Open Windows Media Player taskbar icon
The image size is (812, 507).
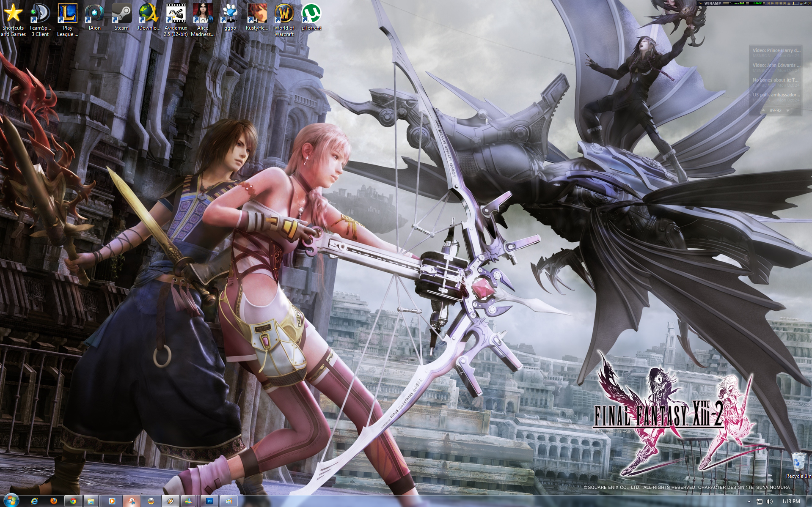112,501
